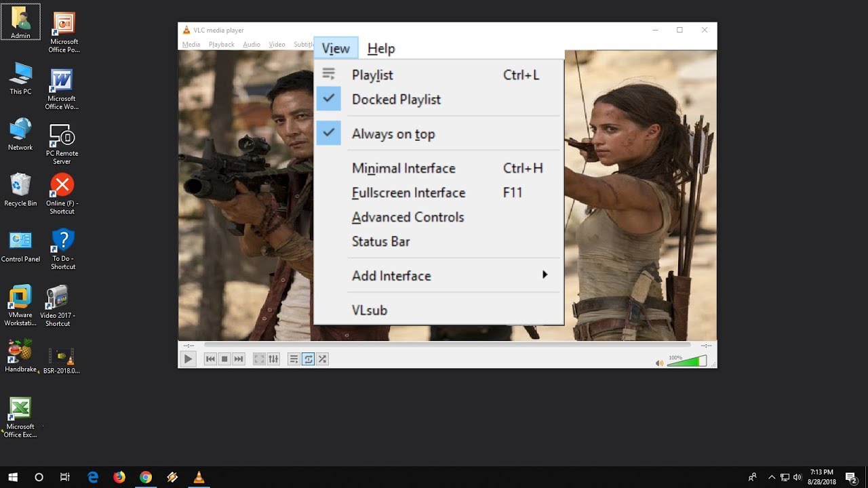
Task: Click the VLC seek progress bar
Action: 448,345
